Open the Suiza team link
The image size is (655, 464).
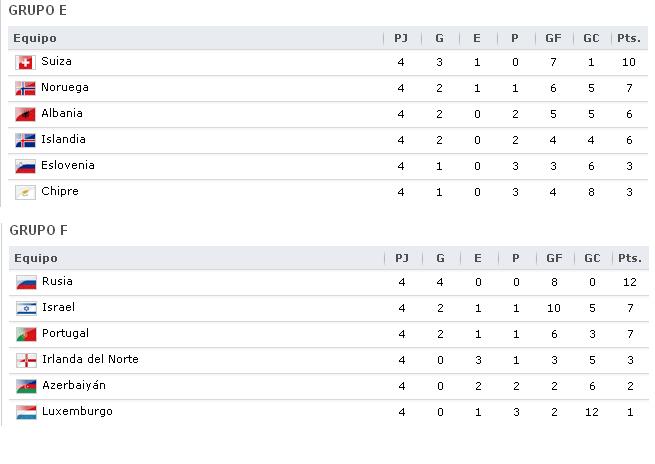[56, 61]
